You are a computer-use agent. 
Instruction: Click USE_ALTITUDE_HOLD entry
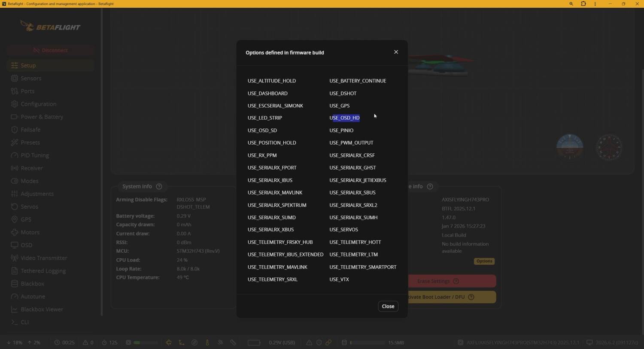click(x=272, y=81)
